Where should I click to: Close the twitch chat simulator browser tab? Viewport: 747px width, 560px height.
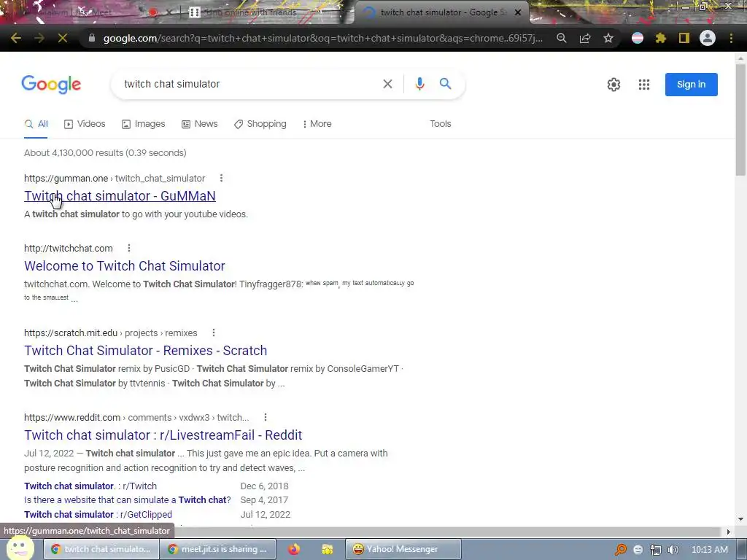click(x=518, y=12)
